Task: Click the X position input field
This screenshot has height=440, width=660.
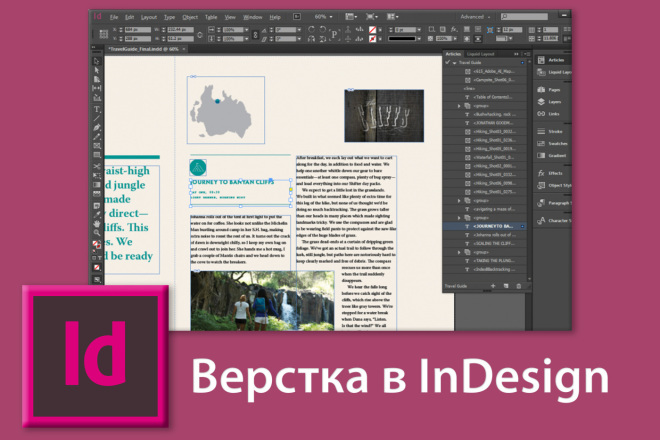Action: [x=138, y=30]
